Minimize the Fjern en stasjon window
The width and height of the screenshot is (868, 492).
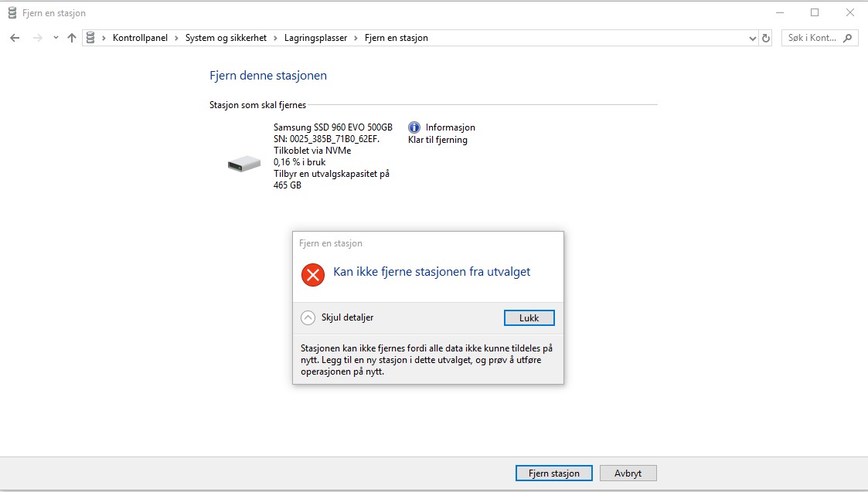coord(780,12)
